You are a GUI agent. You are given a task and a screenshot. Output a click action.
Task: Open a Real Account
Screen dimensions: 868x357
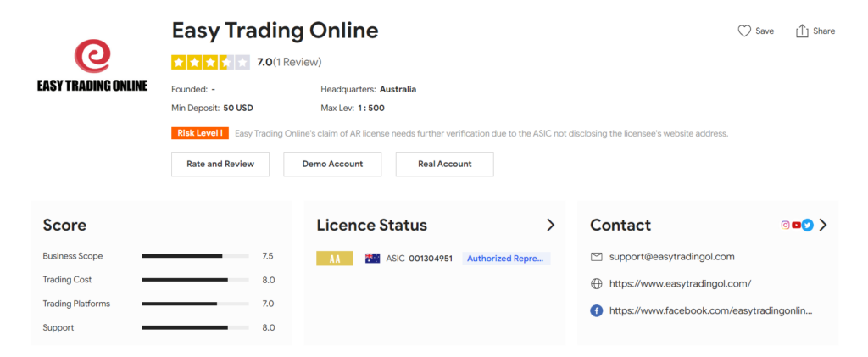pyautogui.click(x=444, y=165)
